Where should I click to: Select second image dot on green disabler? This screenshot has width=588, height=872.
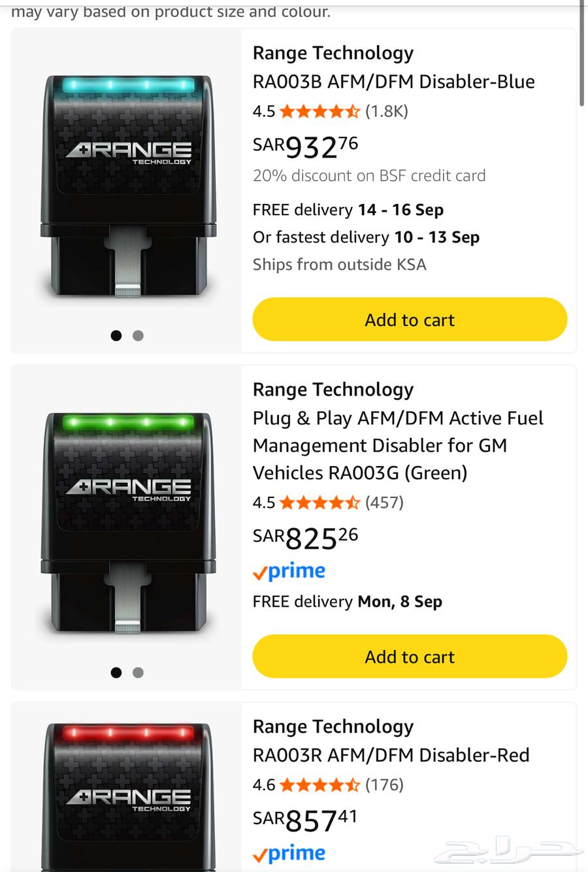[138, 673]
